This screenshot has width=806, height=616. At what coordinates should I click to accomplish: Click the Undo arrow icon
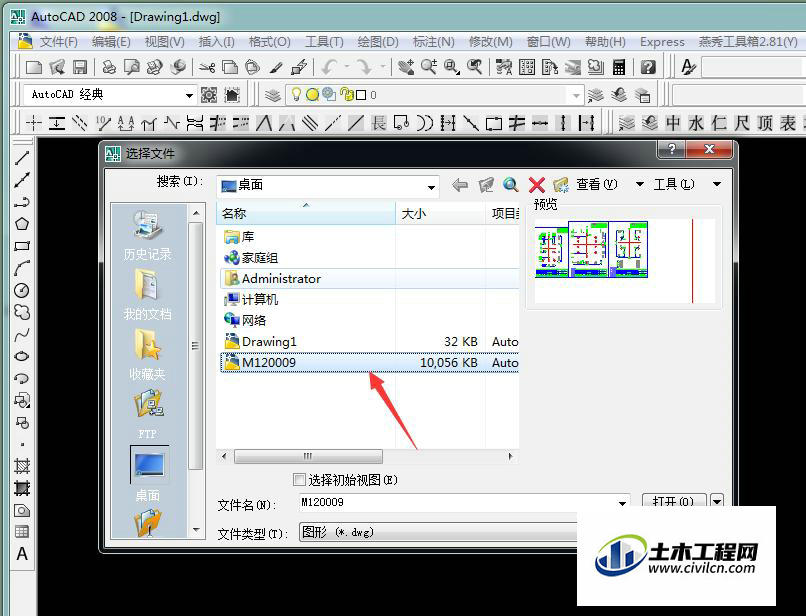(329, 67)
